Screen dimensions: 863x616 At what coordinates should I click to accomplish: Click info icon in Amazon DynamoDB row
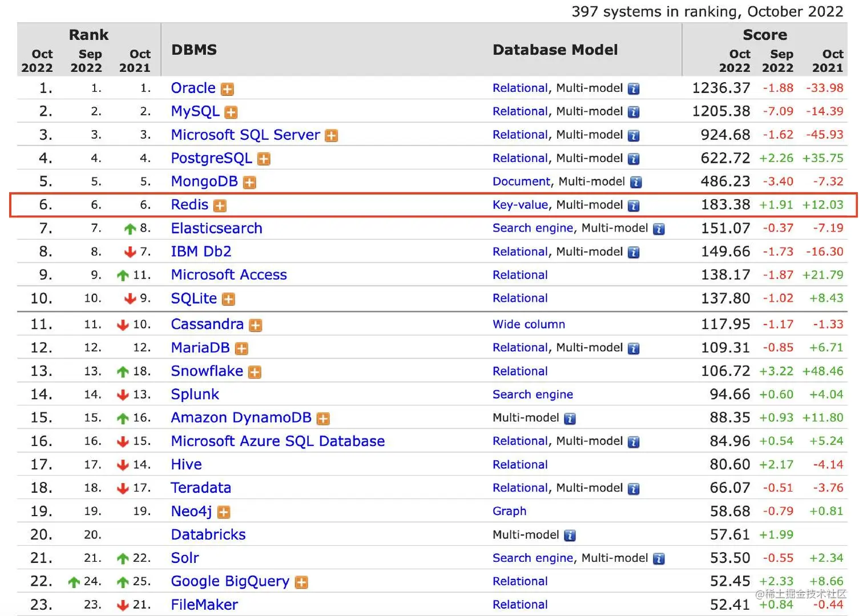point(570,419)
